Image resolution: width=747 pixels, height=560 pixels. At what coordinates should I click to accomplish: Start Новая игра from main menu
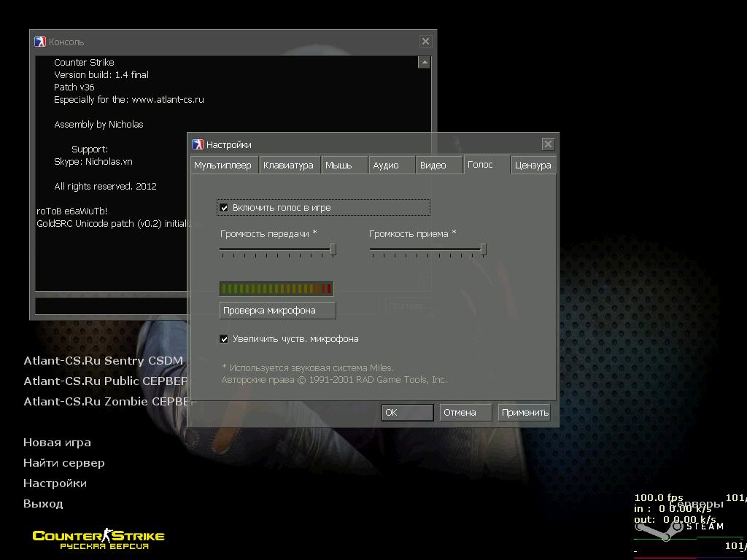point(57,443)
